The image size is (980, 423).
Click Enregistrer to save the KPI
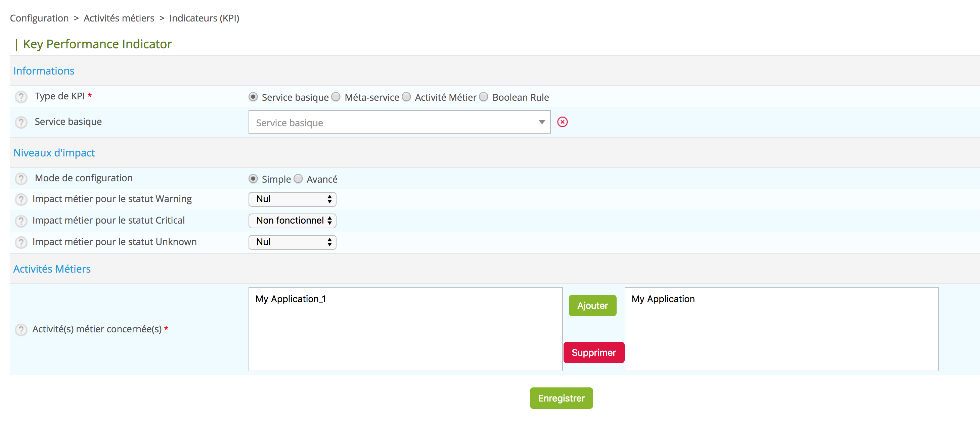pyautogui.click(x=561, y=398)
